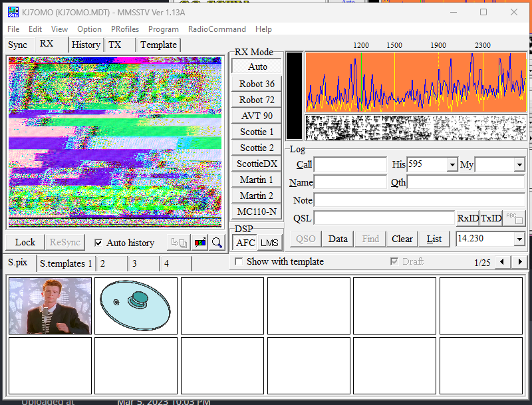Click the magnifier zoom icon under RX image

[x=217, y=243]
